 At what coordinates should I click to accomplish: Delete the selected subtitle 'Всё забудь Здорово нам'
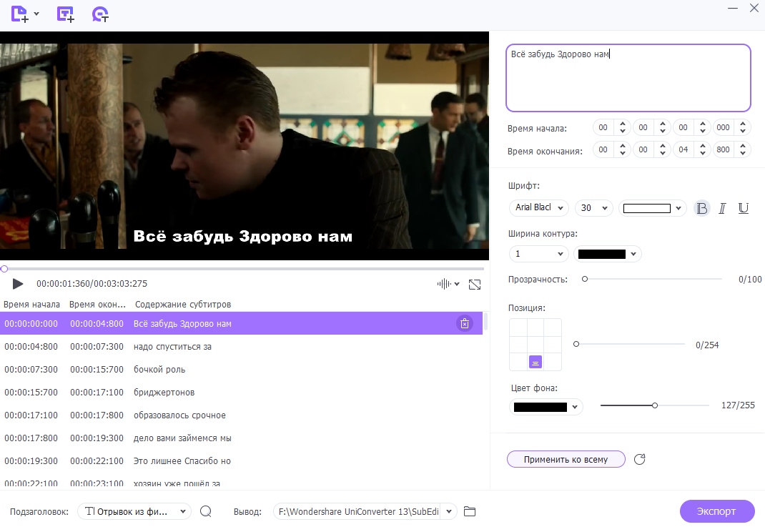[x=465, y=323]
